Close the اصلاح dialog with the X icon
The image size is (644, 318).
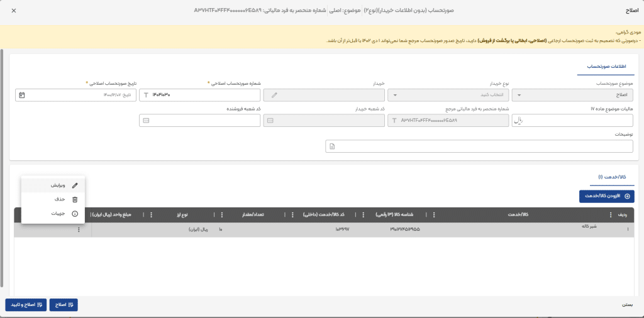tap(14, 11)
